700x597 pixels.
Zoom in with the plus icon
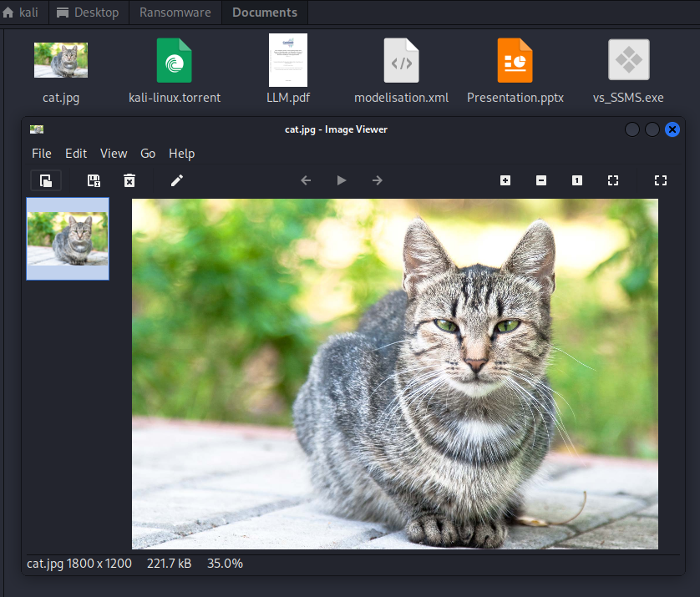click(x=505, y=180)
